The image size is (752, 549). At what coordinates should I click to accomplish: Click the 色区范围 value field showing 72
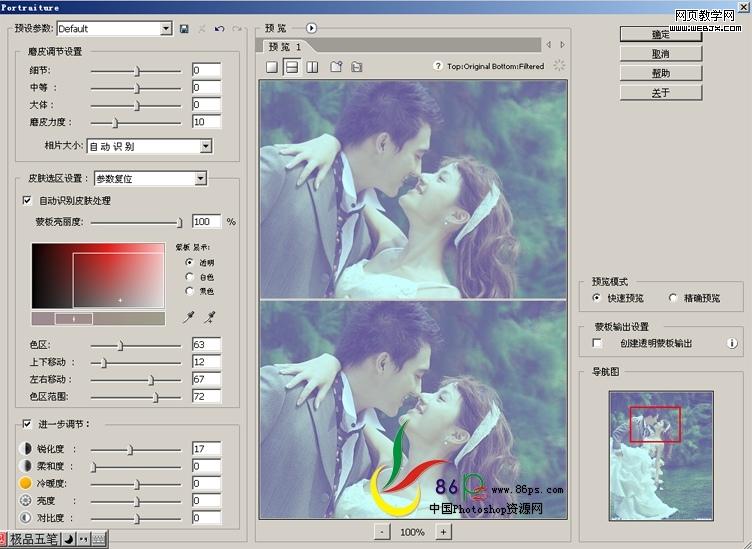[206, 397]
